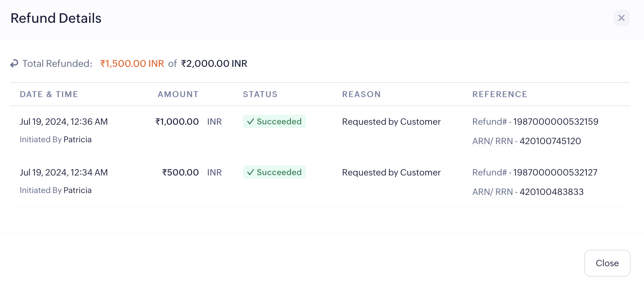Click the refund arrow icon beside Total Refunded
This screenshot has height=286, width=644.
pyautogui.click(x=14, y=64)
